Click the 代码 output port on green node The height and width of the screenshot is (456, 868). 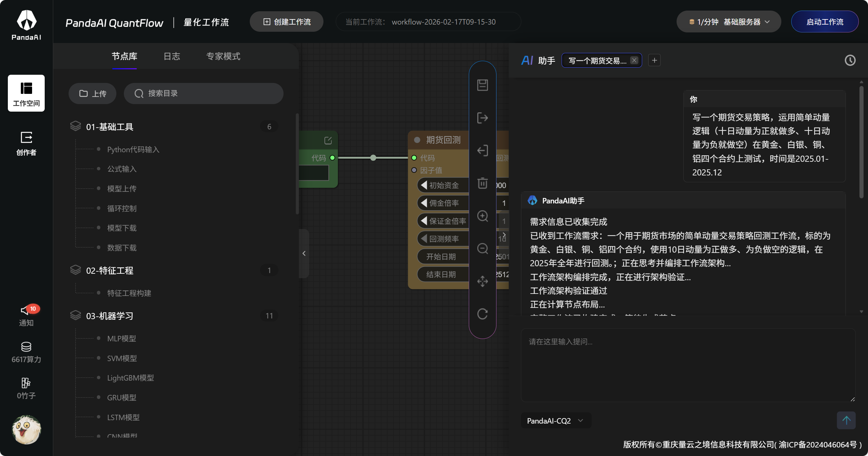pos(332,158)
